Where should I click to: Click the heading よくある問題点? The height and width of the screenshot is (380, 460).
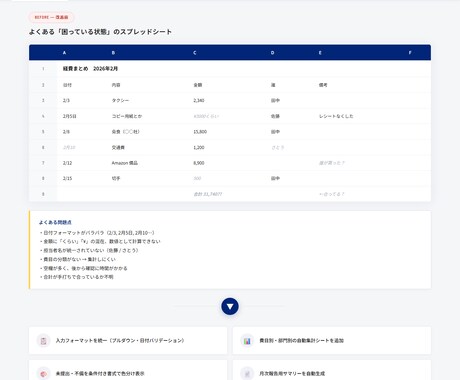55,222
